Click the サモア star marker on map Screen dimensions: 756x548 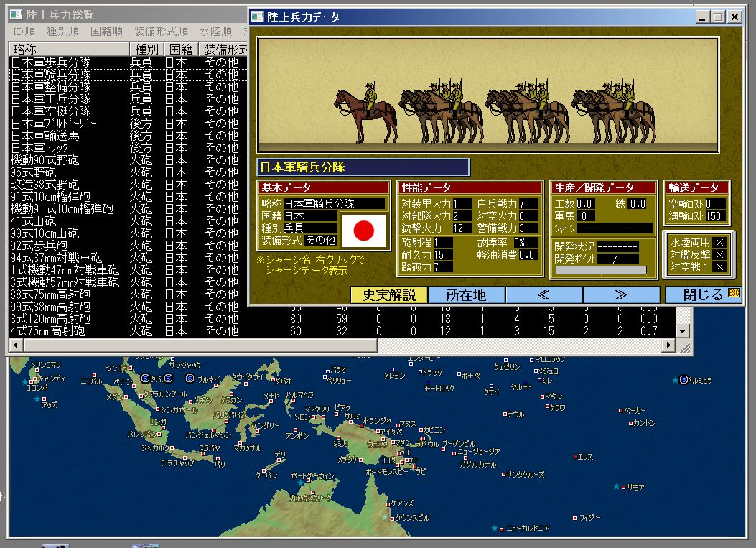[616, 486]
